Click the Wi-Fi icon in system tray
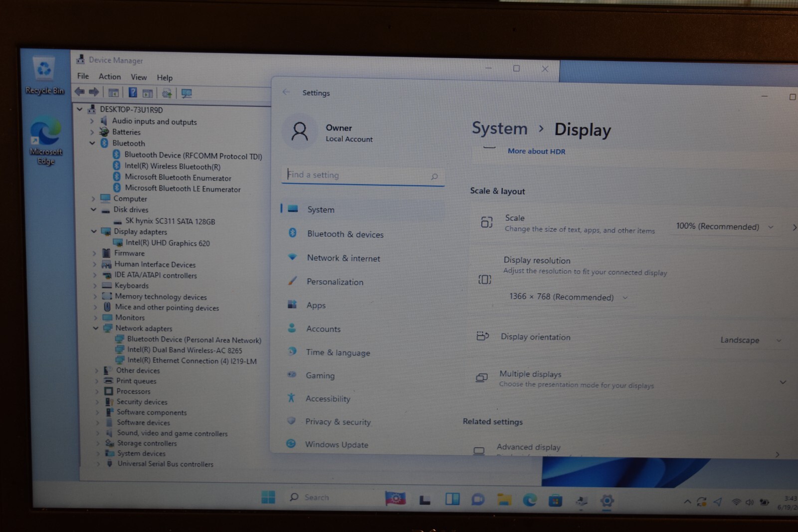Screen dimensions: 798x532 click(736, 502)
